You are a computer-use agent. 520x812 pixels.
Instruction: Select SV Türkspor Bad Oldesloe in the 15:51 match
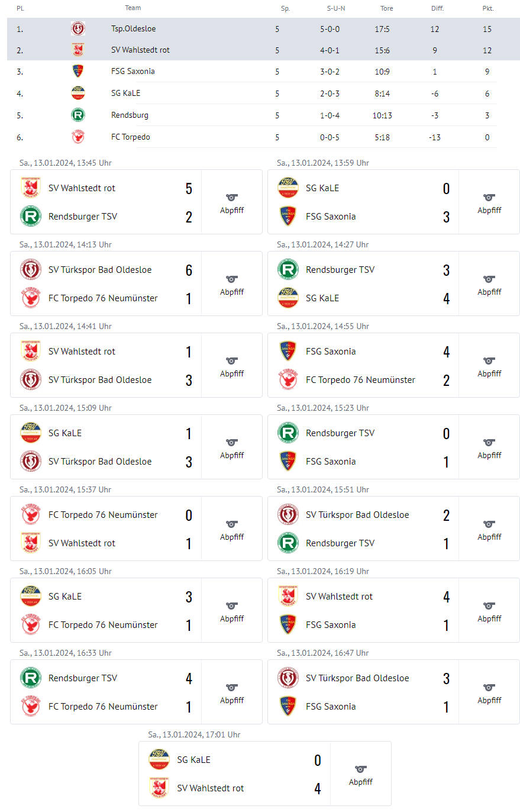click(357, 515)
